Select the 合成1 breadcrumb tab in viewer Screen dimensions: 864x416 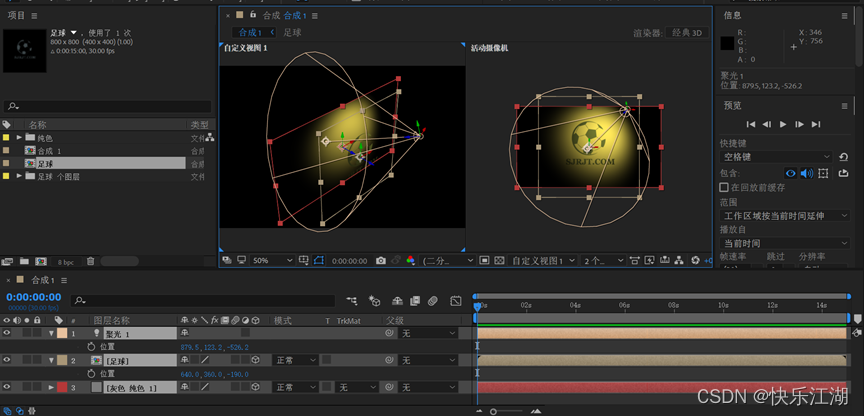250,33
